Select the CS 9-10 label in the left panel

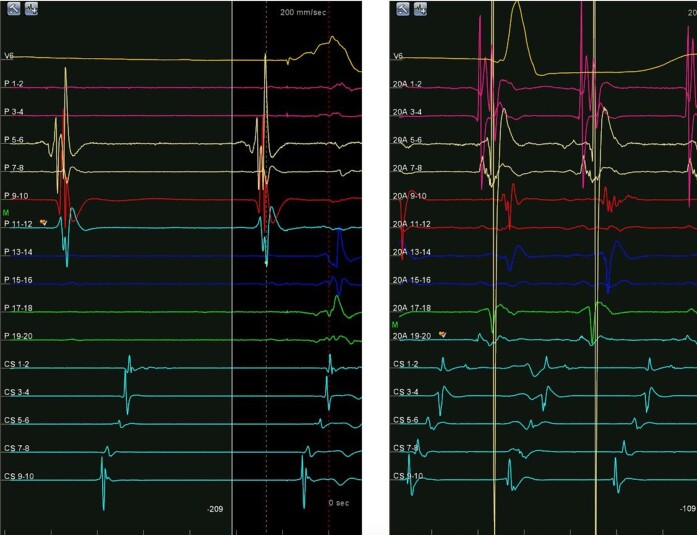(19, 476)
